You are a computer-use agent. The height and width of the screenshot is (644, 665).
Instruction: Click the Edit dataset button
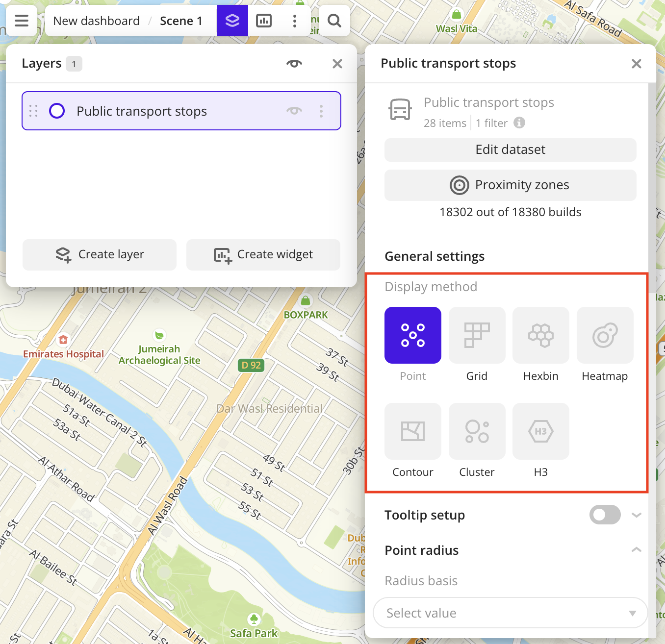[x=510, y=150]
